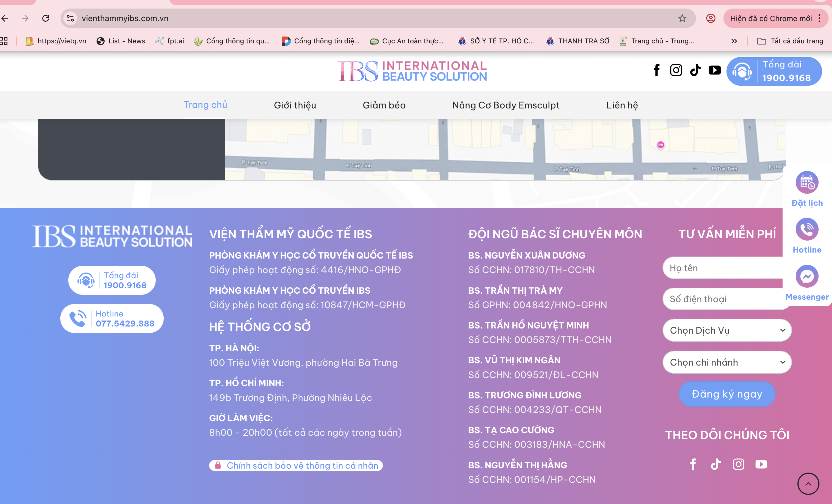832x504 pixels.
Task: Open the Messenger chat icon
Action: pyautogui.click(x=807, y=276)
